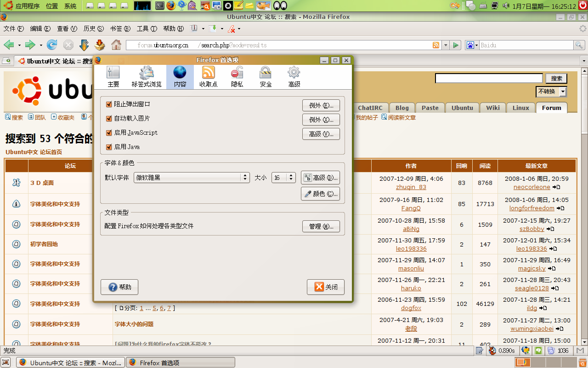Open the 历史 (S) menu

[94, 29]
